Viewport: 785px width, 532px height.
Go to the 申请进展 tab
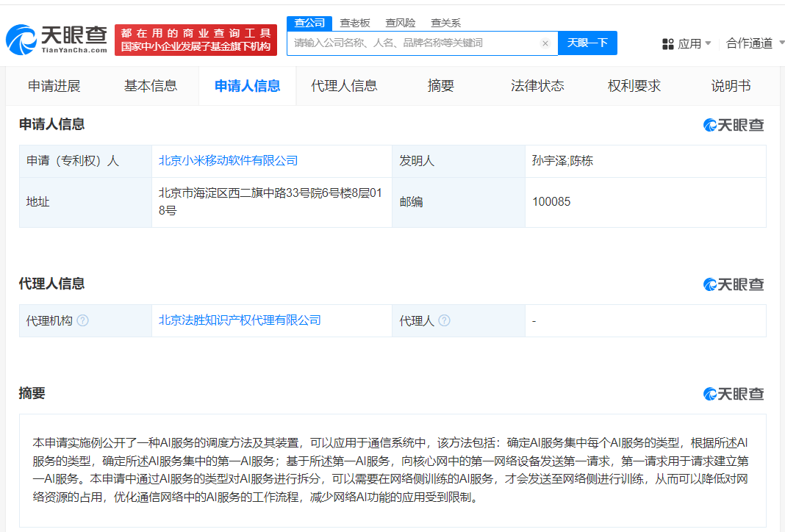54,86
